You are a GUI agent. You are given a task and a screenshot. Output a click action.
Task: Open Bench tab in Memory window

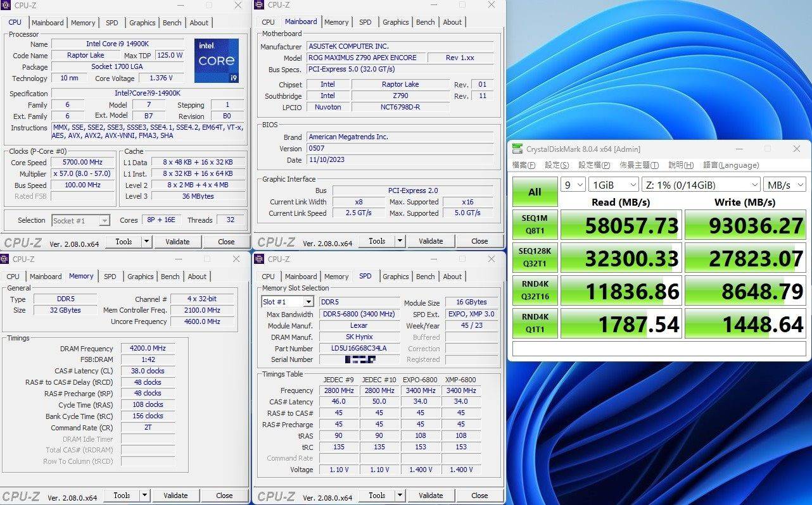point(170,277)
